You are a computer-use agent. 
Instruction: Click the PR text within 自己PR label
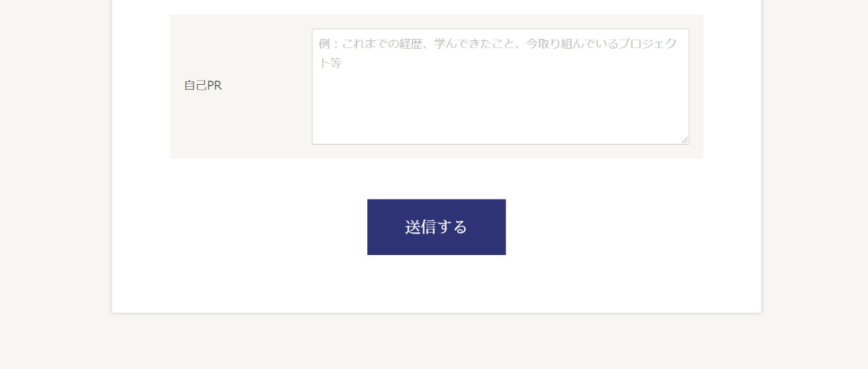coord(214,85)
